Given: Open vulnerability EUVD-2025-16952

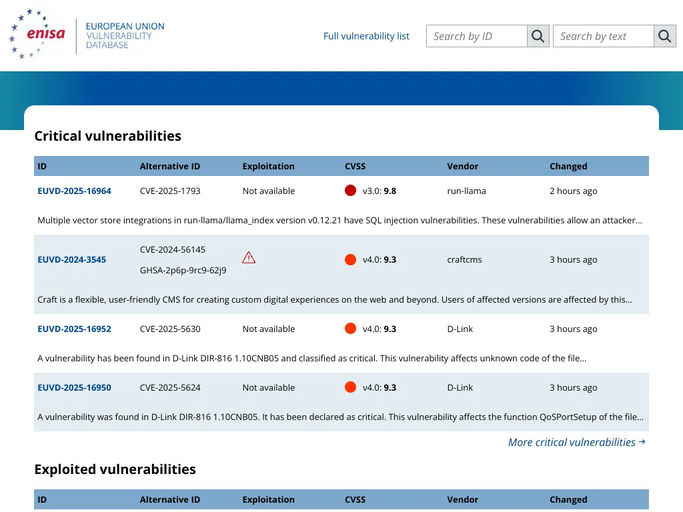Looking at the screenshot, I should 74,329.
